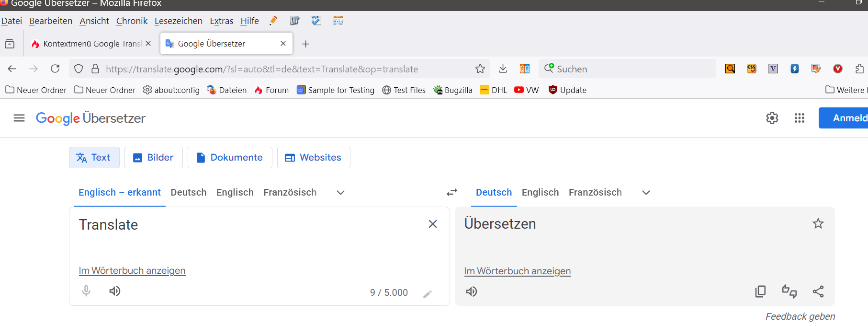Open the about:config bookmark
Screen dimensions: 868x326
pos(171,90)
